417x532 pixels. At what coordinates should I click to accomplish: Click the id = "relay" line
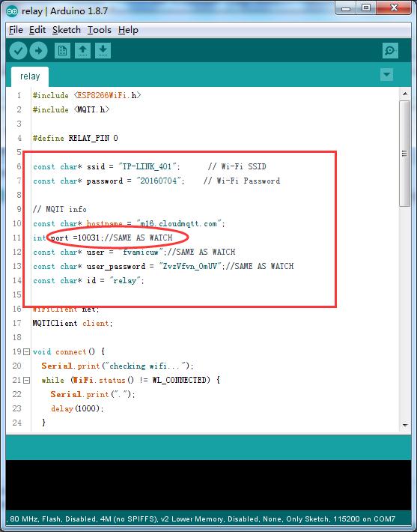point(88,280)
